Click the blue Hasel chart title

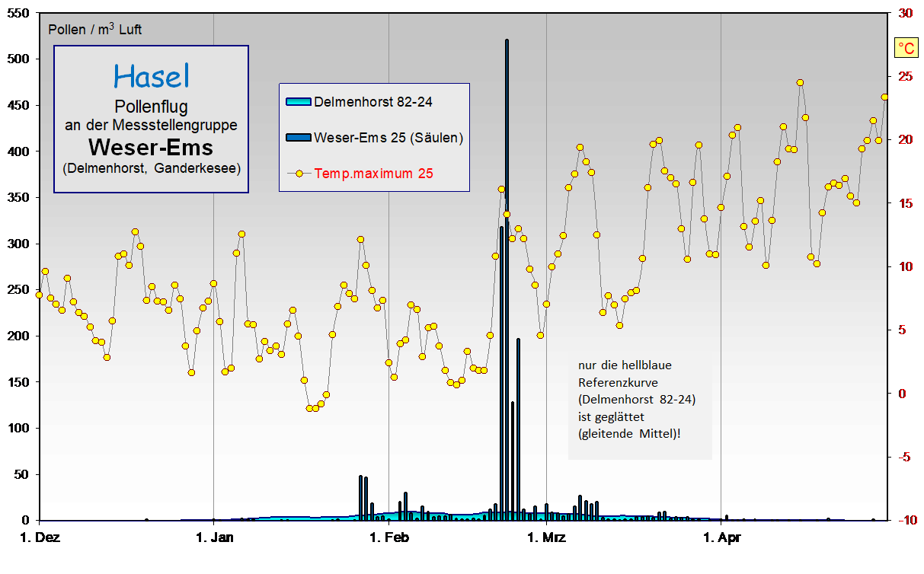pyautogui.click(x=151, y=76)
